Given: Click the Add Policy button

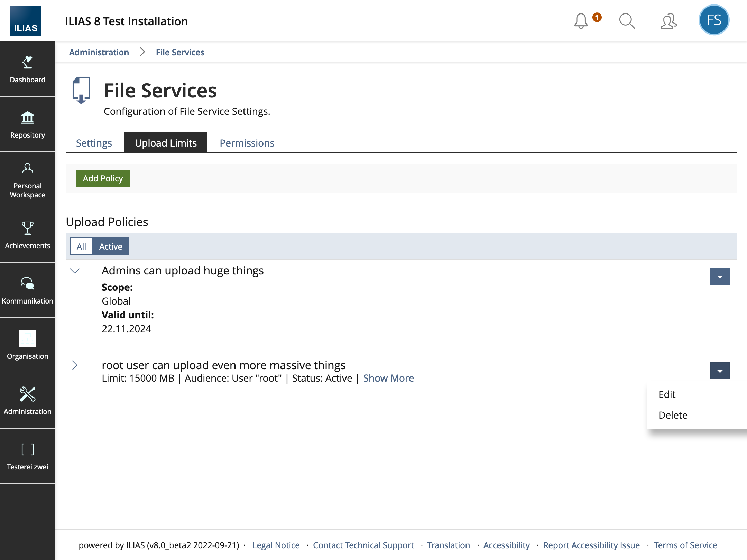Looking at the screenshot, I should 103,178.
